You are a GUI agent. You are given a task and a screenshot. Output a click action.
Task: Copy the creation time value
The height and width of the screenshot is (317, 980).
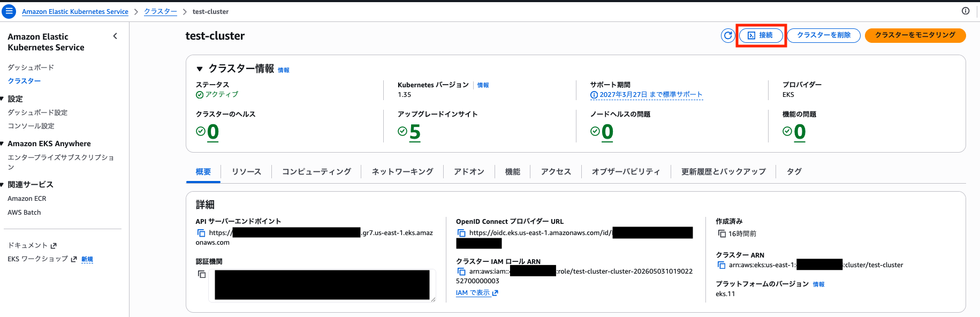(721, 233)
